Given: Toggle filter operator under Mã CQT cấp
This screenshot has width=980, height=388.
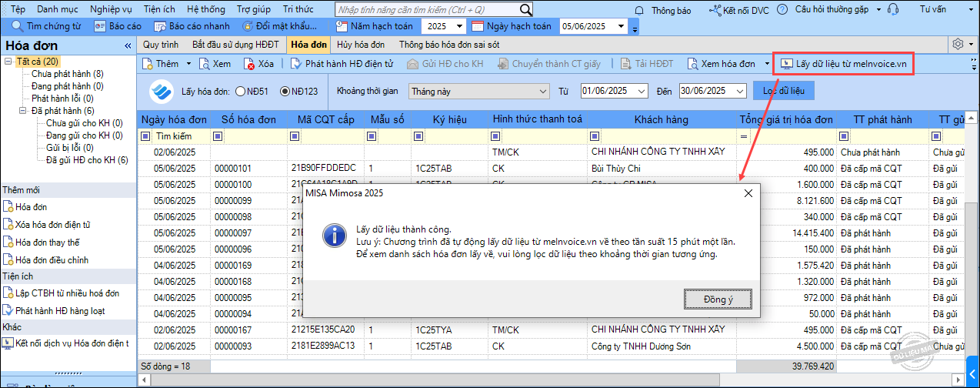Looking at the screenshot, I should (296, 135).
